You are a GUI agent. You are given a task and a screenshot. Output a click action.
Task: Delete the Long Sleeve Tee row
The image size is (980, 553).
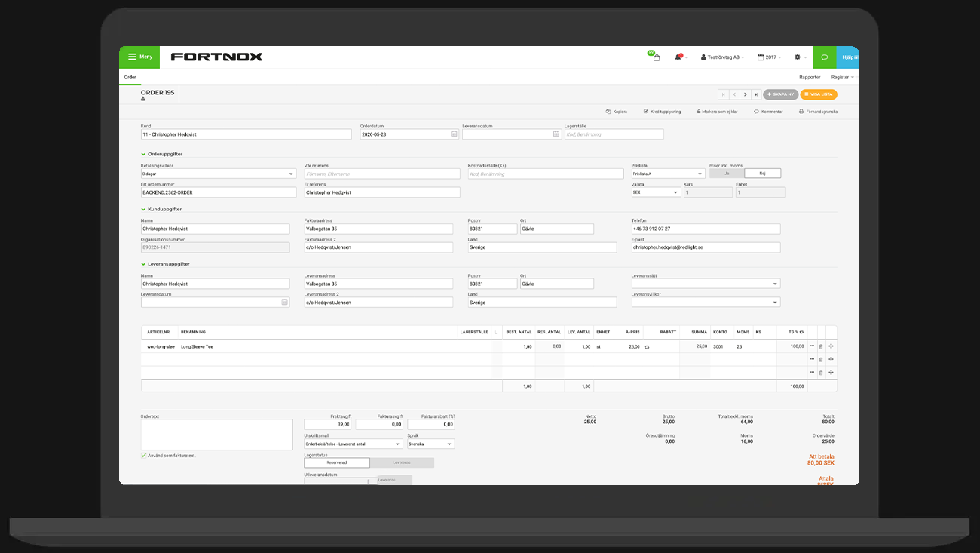821,346
